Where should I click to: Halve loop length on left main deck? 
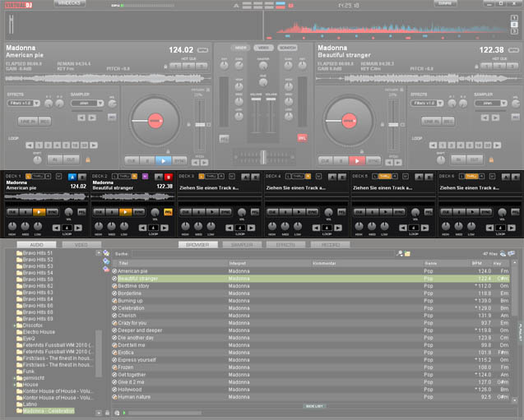pyautogui.click(x=30, y=145)
